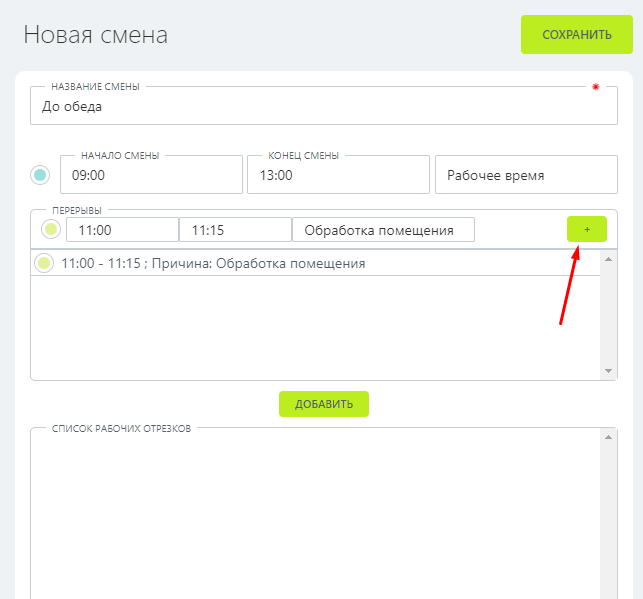Click scroll up arrow in Список рабочих отрезков

pos(608,437)
